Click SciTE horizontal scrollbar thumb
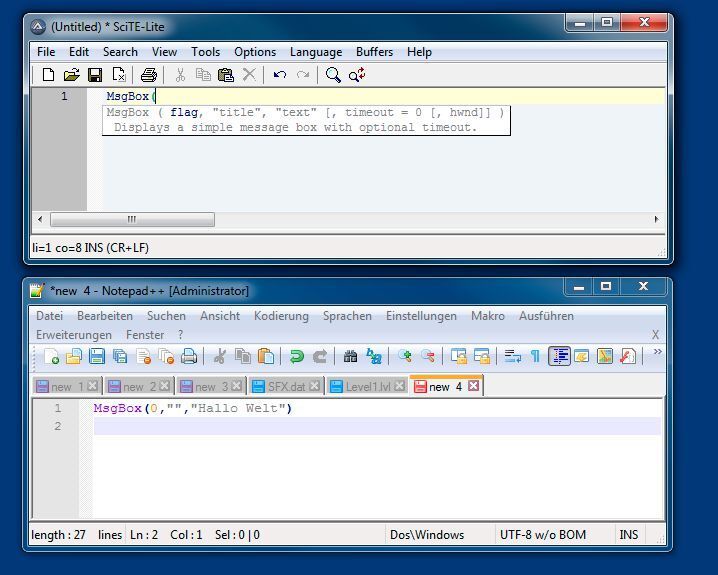The image size is (718, 575). [132, 219]
